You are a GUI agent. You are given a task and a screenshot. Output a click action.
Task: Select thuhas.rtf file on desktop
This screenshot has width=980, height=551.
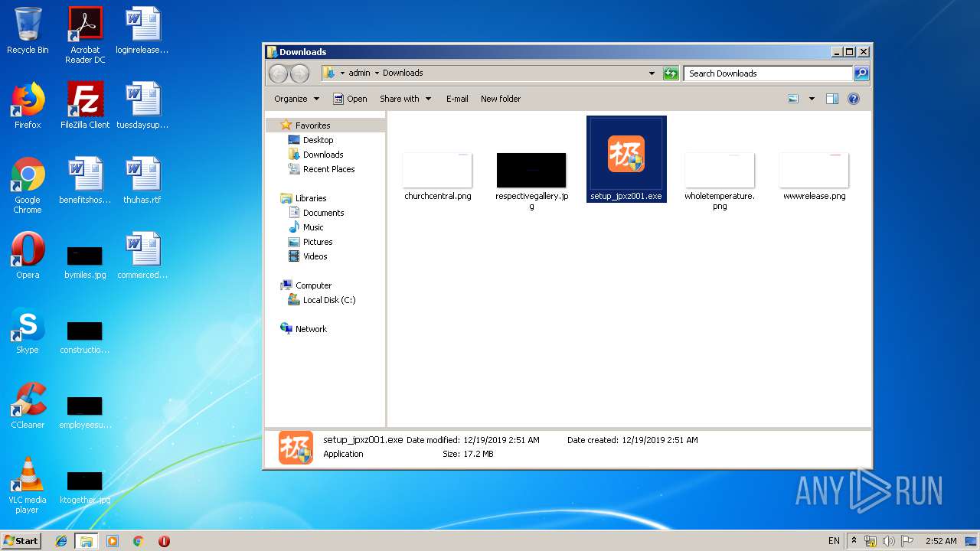(x=142, y=181)
